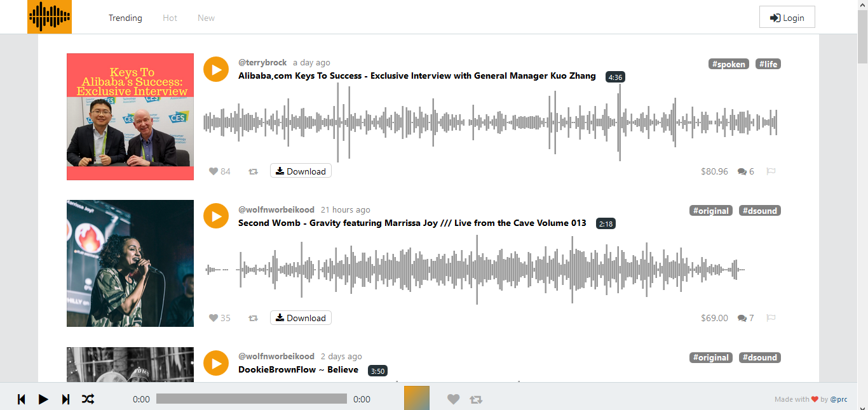Visit @terrybrock profile

coord(262,62)
